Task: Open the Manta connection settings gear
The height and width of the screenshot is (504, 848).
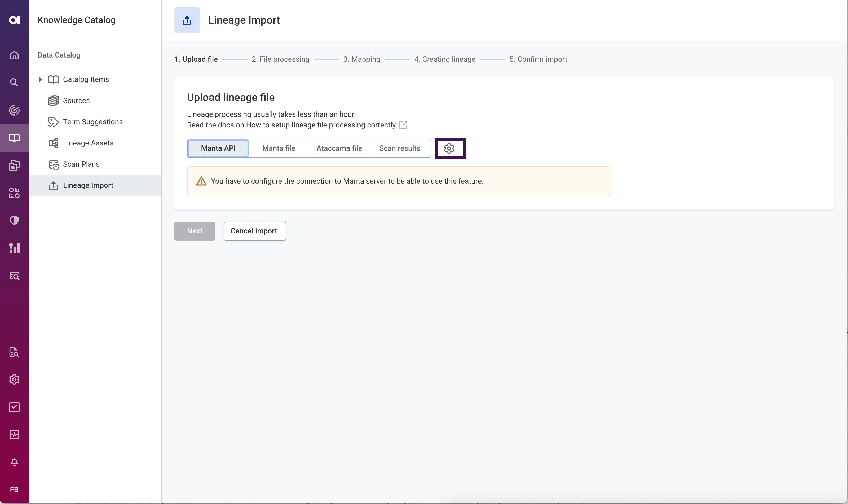Action: [450, 148]
